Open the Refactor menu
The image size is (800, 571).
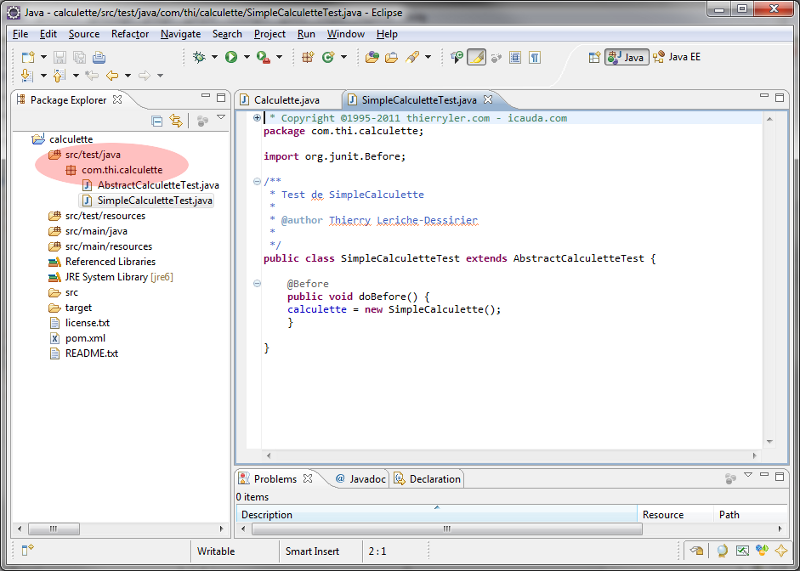pyautogui.click(x=130, y=34)
